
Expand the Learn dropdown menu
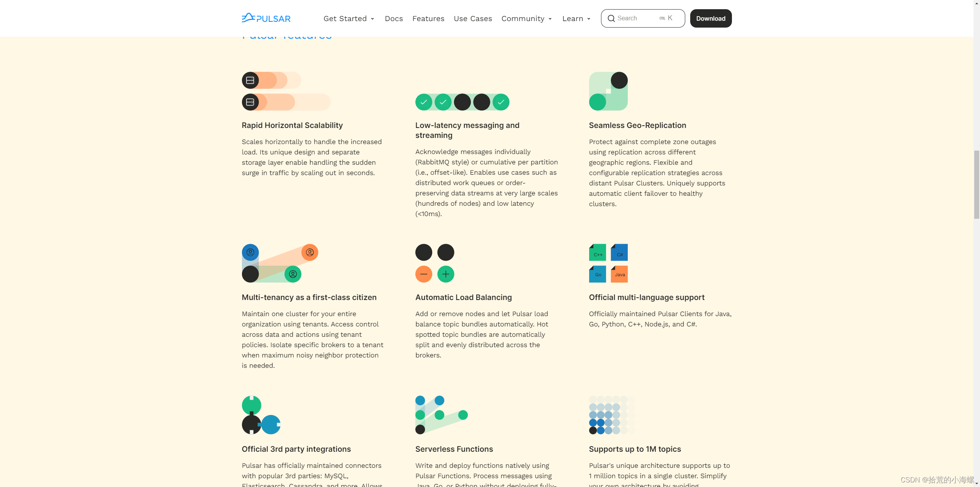coord(577,18)
